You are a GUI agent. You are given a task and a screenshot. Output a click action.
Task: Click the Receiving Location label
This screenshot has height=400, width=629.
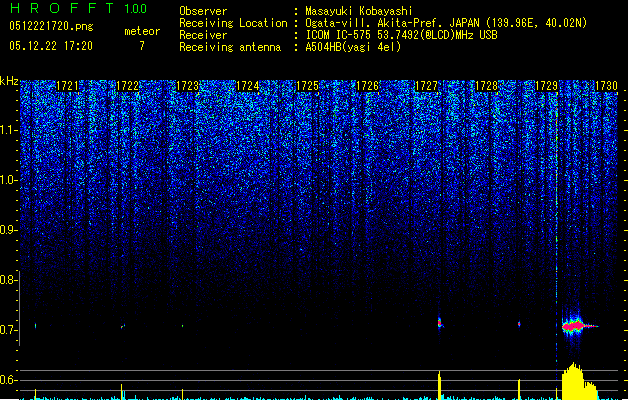pos(233,23)
